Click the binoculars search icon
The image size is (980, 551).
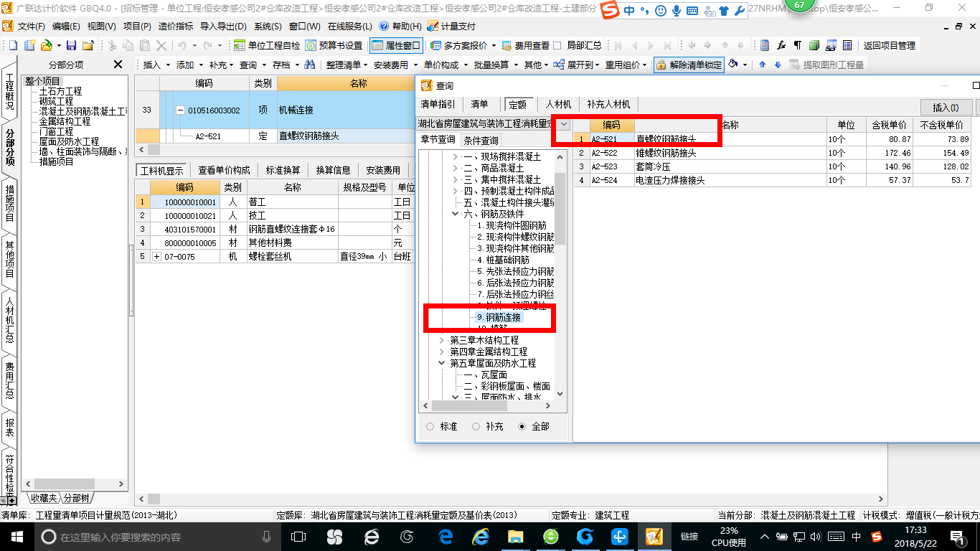[310, 65]
